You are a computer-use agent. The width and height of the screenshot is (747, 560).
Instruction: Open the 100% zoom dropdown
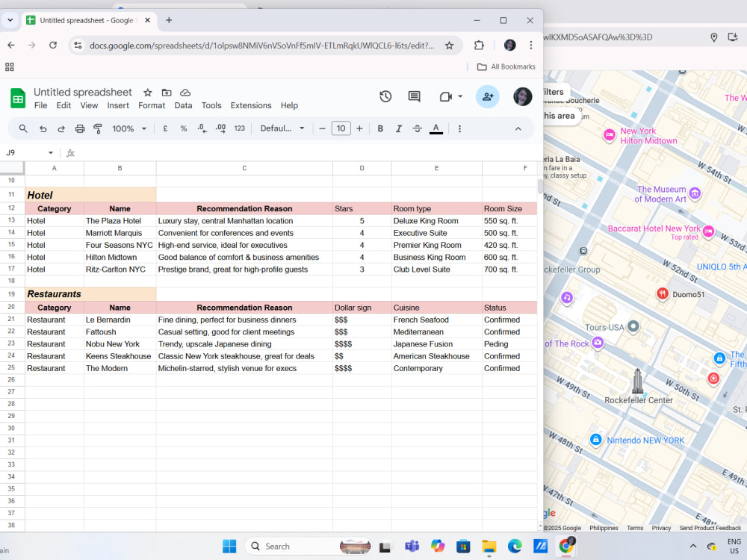coord(129,128)
